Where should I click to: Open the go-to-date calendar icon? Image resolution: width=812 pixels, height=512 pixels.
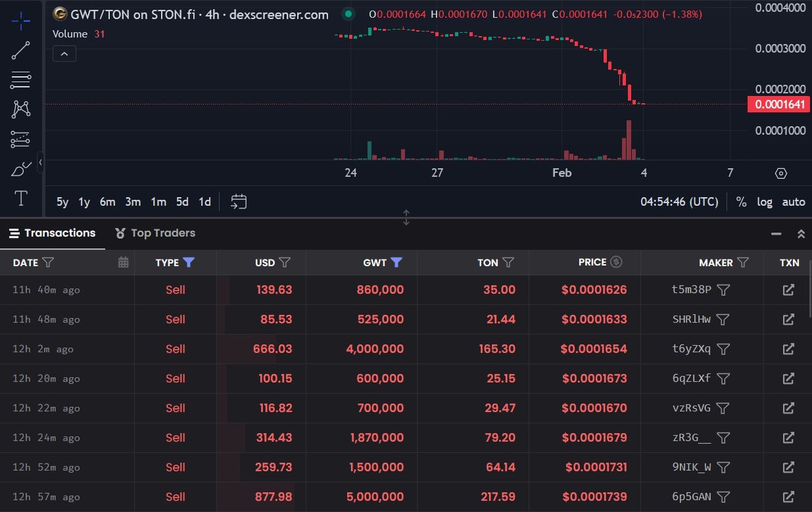point(239,202)
